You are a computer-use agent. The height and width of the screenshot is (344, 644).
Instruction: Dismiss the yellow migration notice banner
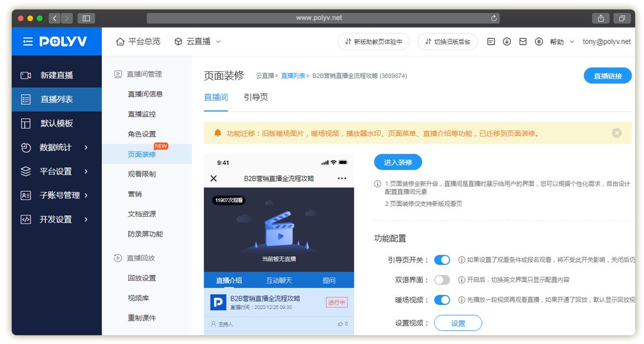coord(616,133)
